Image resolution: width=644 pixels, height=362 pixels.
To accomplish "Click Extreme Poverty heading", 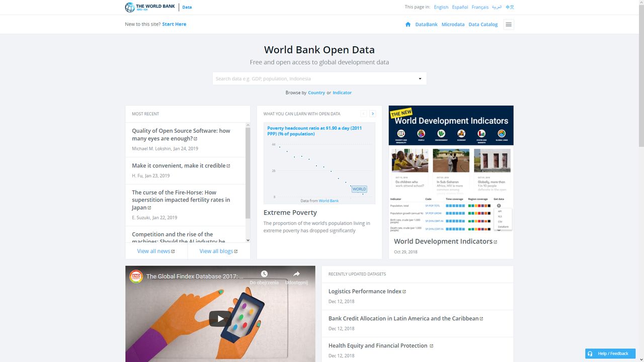I will pos(290,213).
